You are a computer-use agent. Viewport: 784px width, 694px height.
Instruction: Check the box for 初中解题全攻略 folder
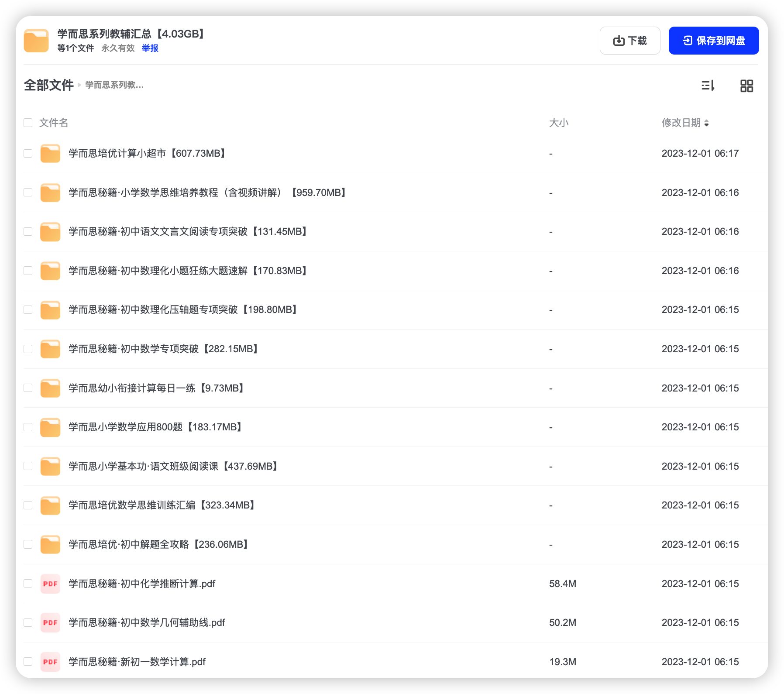click(28, 544)
